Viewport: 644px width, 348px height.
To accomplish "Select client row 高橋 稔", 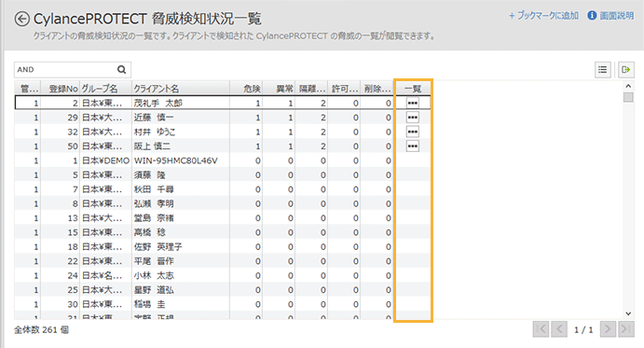I will click(222, 232).
